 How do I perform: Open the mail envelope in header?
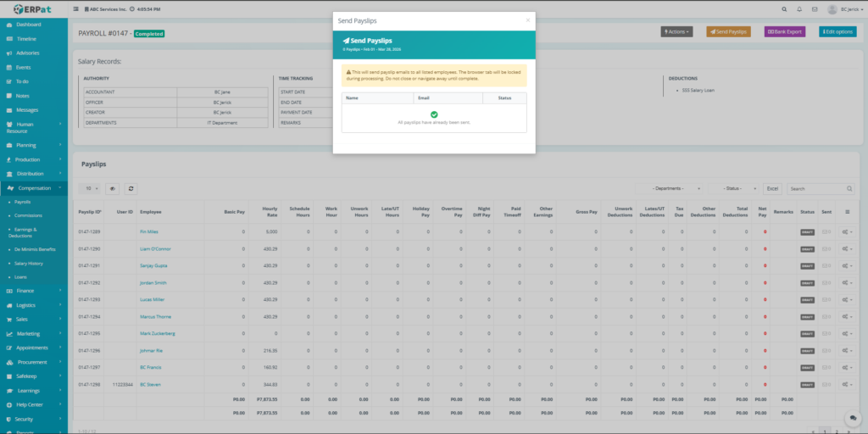[x=815, y=9]
